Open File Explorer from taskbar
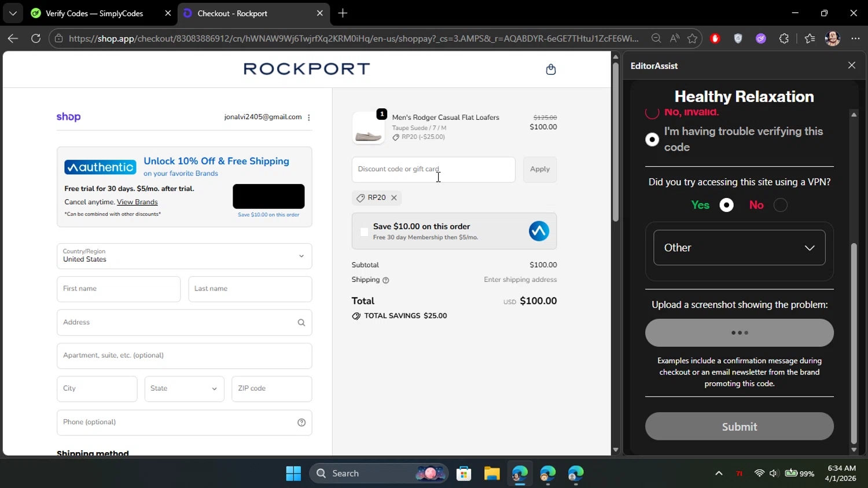Image resolution: width=868 pixels, height=488 pixels. pyautogui.click(x=492, y=474)
